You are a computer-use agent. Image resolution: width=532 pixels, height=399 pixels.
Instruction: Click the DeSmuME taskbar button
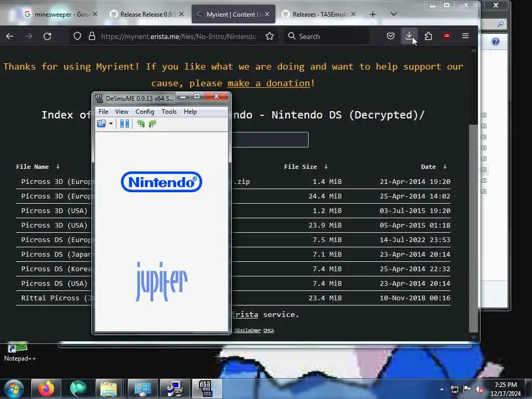tap(207, 389)
